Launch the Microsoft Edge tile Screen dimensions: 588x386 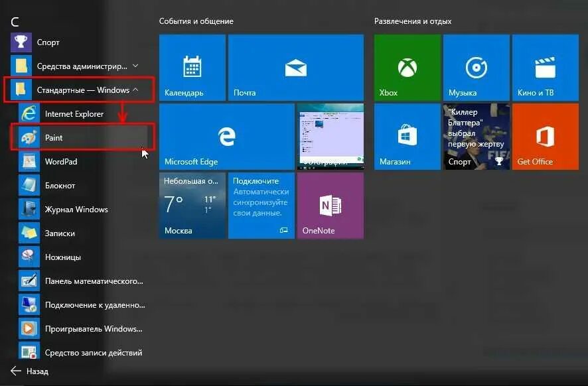tap(227, 137)
